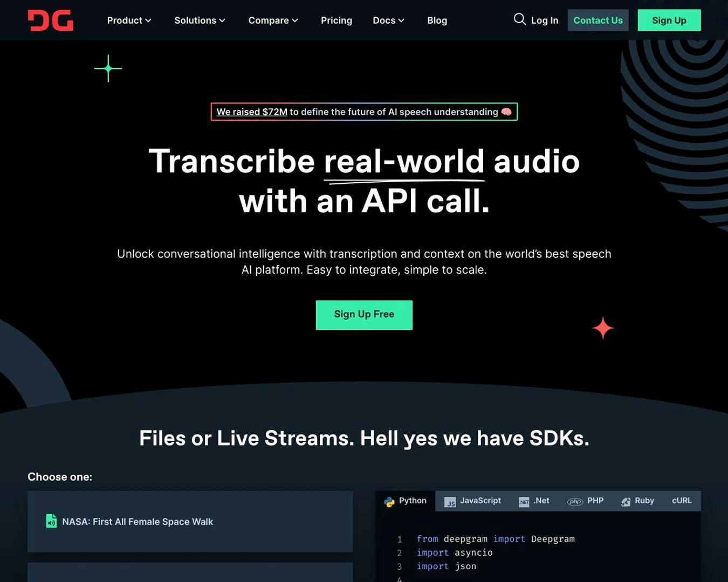Click the Sign Up Free button
The image size is (728, 582).
click(364, 315)
